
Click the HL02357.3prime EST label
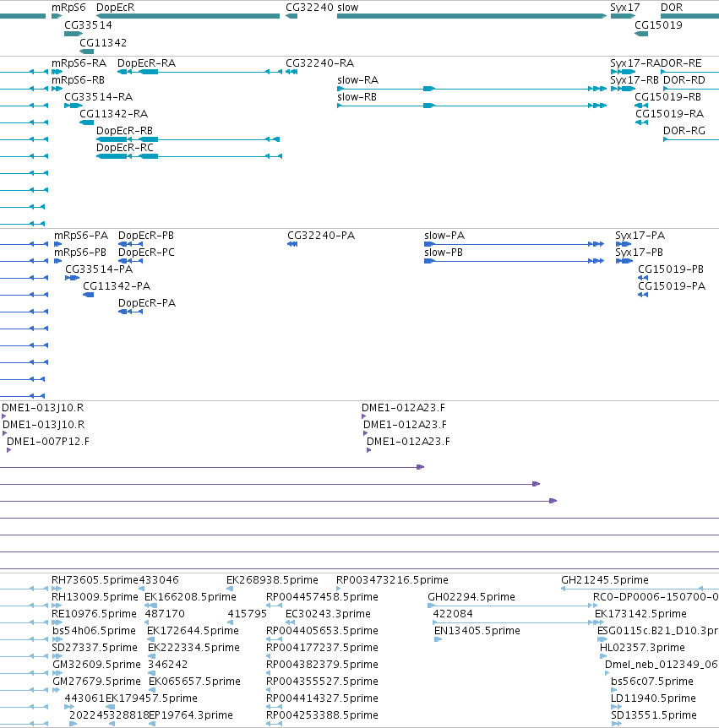click(x=642, y=647)
